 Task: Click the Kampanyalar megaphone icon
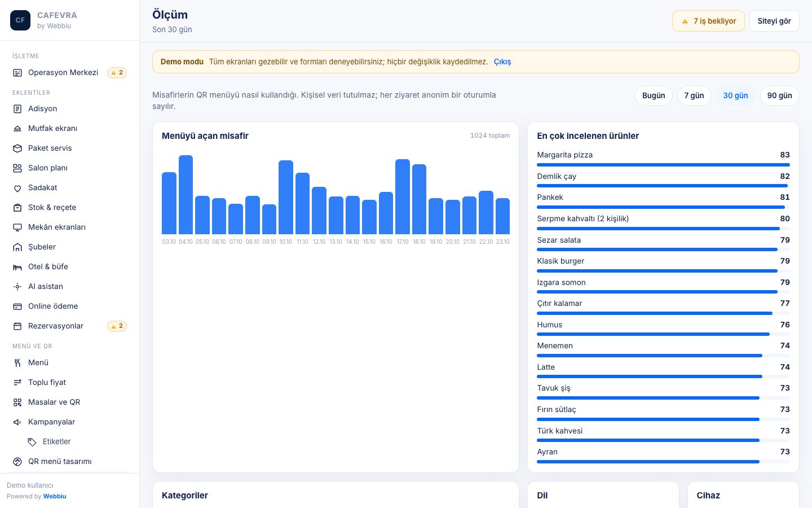[17, 422]
